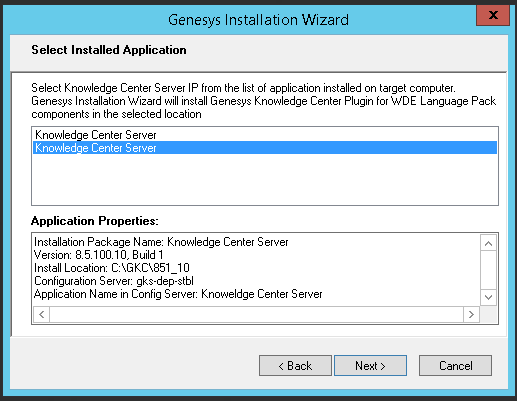This screenshot has width=517, height=401.
Task: Click the Configuration Server gks-dep-stbl line
Action: click(114, 281)
